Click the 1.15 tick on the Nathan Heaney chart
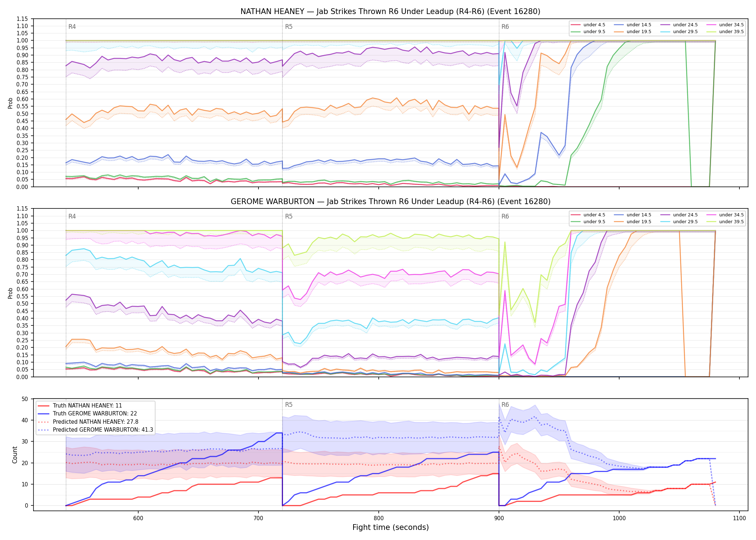 22,19
